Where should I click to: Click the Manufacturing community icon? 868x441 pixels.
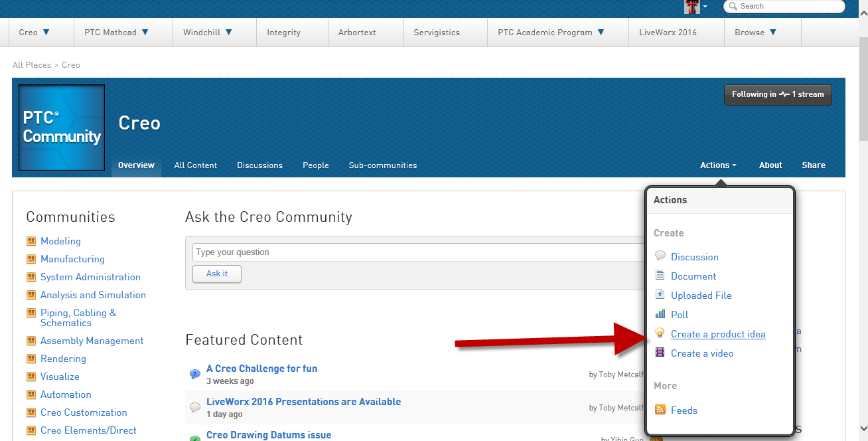[x=31, y=259]
